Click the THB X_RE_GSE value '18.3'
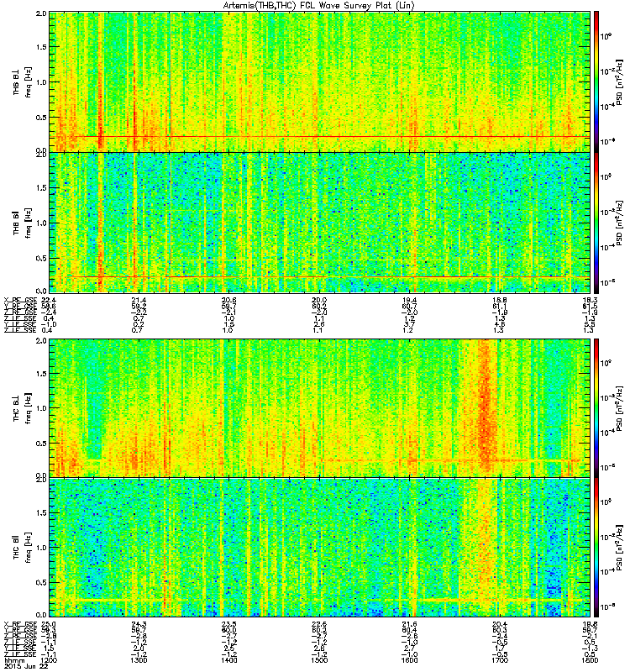 [590, 300]
